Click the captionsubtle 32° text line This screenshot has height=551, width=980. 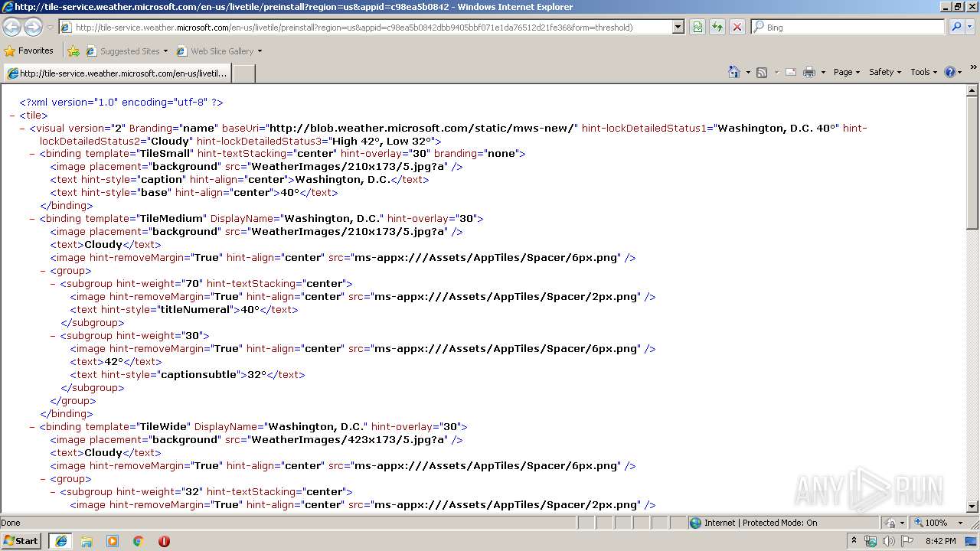click(x=188, y=375)
